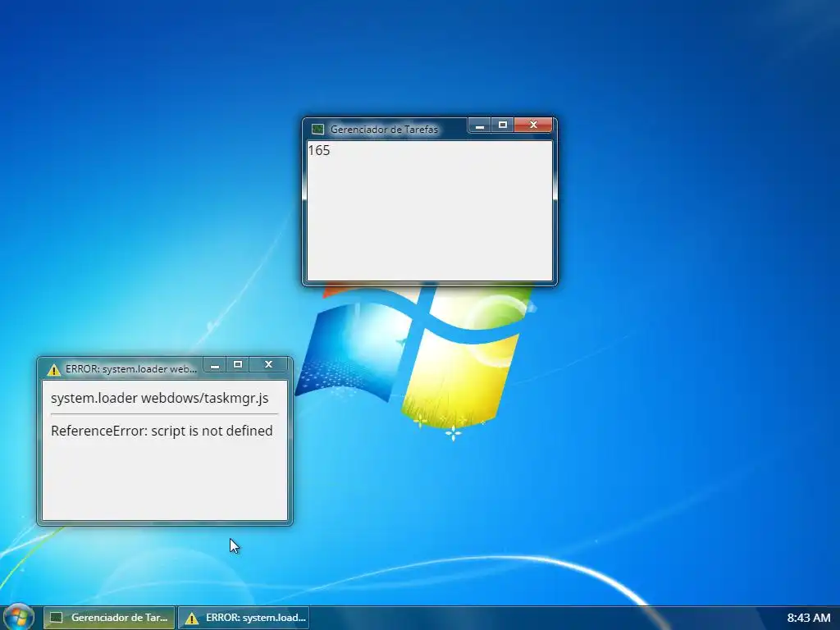Click the value 165 in task manager
Image resolution: width=840 pixels, height=630 pixels.
point(319,151)
